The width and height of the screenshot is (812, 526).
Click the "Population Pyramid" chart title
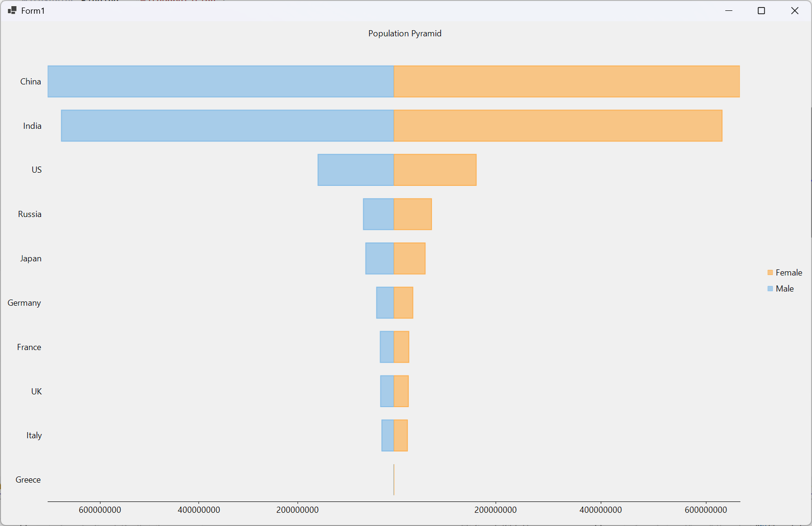[405, 33]
